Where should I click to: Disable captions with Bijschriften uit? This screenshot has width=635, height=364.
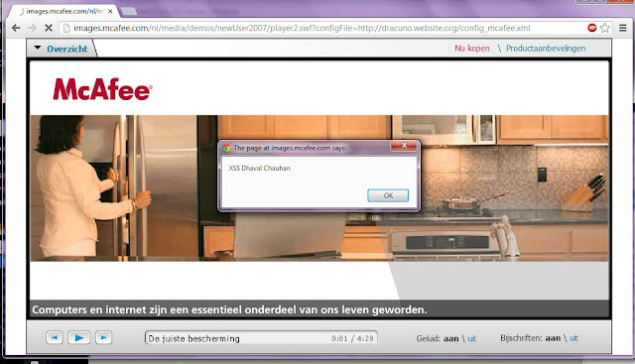[573, 338]
